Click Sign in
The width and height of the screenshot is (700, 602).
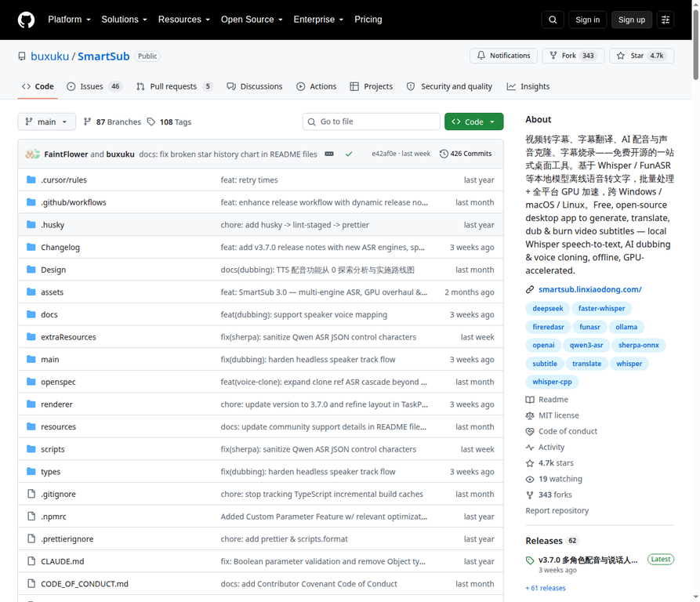tap(587, 20)
